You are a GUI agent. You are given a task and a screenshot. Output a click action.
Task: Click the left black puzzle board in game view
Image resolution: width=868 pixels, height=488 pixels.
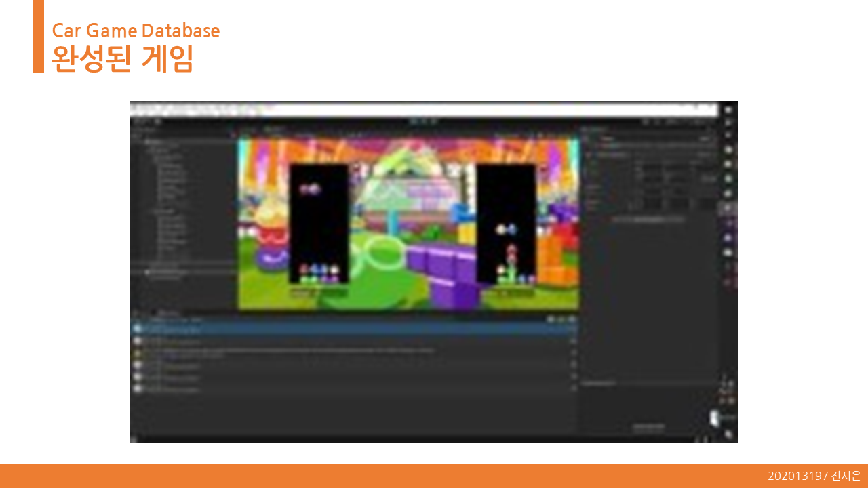319,224
